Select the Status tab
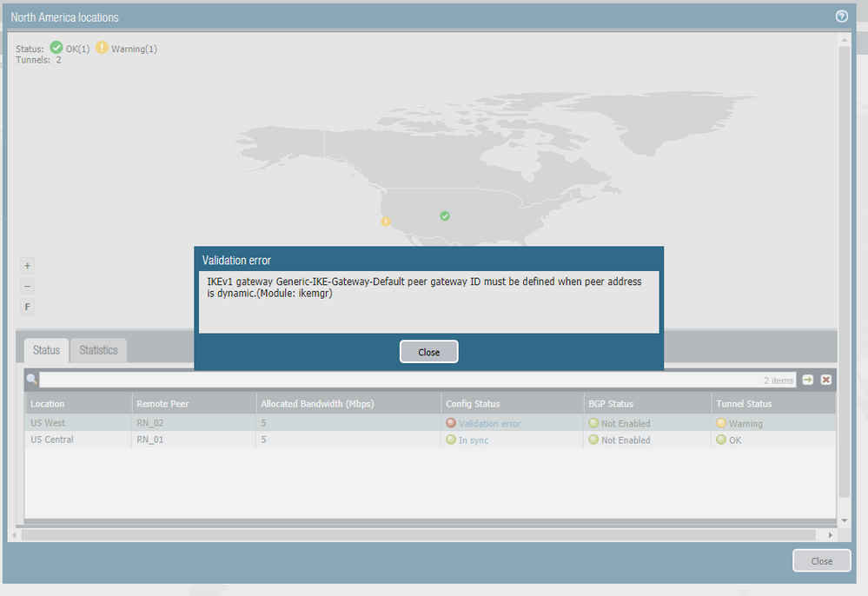The image size is (868, 596). [x=46, y=350]
